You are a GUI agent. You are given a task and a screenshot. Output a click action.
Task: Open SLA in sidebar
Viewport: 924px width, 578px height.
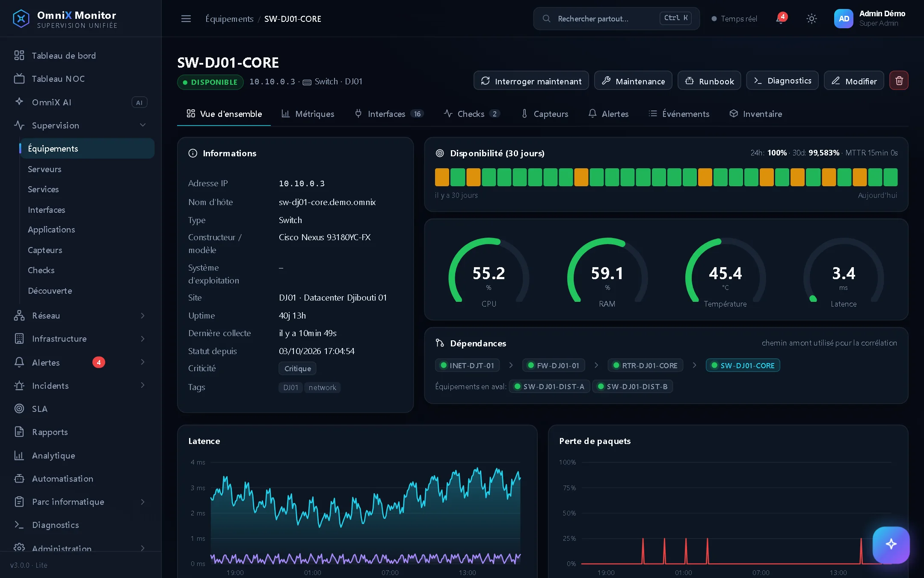pos(80,409)
